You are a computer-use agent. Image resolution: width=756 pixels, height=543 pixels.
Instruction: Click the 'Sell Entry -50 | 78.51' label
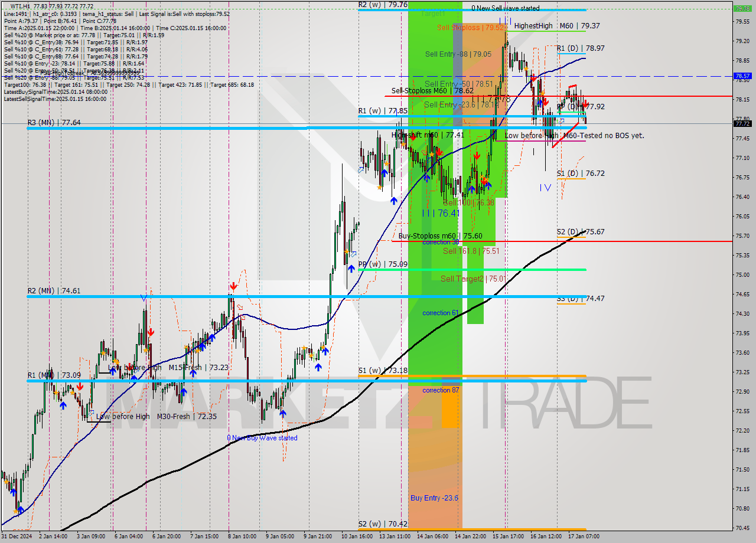pos(459,84)
